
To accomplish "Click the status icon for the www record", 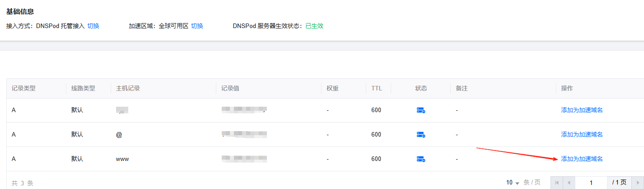I will pos(421,159).
